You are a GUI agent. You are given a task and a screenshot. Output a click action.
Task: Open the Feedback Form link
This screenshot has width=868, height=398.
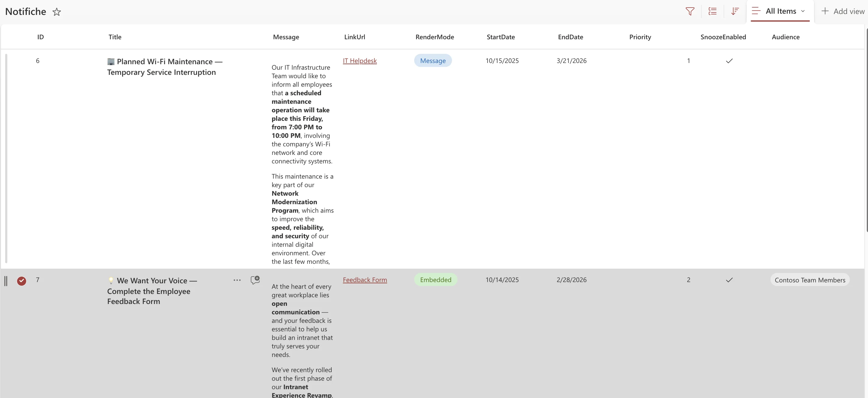click(365, 280)
